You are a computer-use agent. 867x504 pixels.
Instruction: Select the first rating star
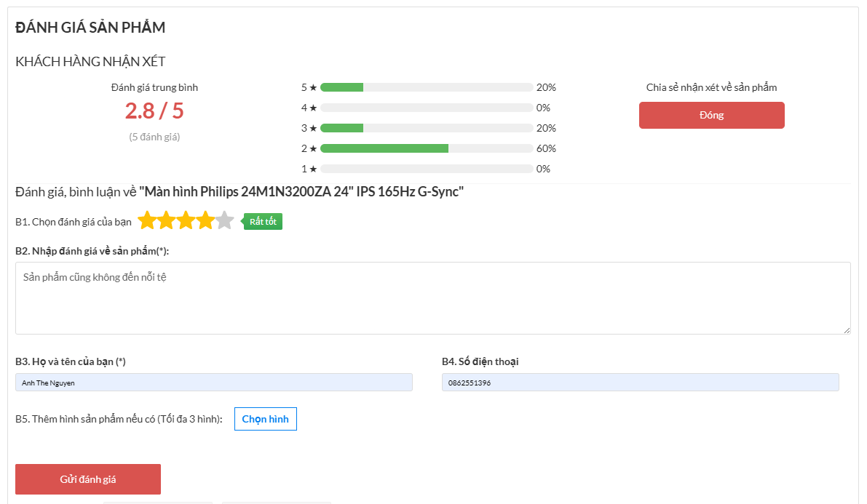tap(148, 220)
